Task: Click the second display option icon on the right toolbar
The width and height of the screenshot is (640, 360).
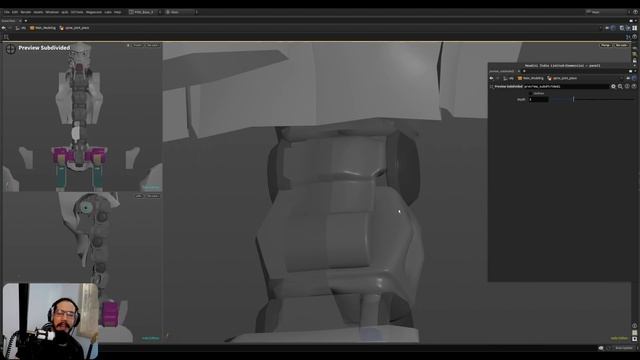Action: pyautogui.click(x=635, y=54)
